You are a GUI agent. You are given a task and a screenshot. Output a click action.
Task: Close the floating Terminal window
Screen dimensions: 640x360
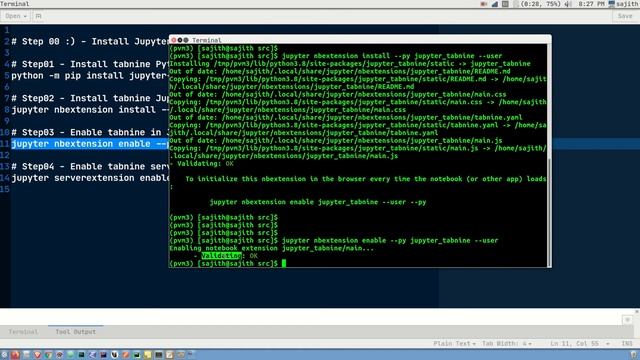[x=173, y=40]
